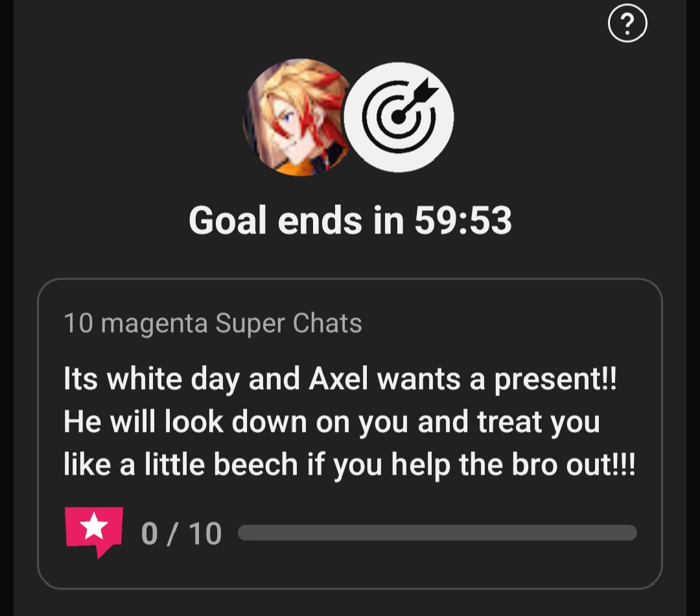Select the '10 magenta Super Chats' label
Viewport: 700px width, 616px height.
pyautogui.click(x=213, y=323)
